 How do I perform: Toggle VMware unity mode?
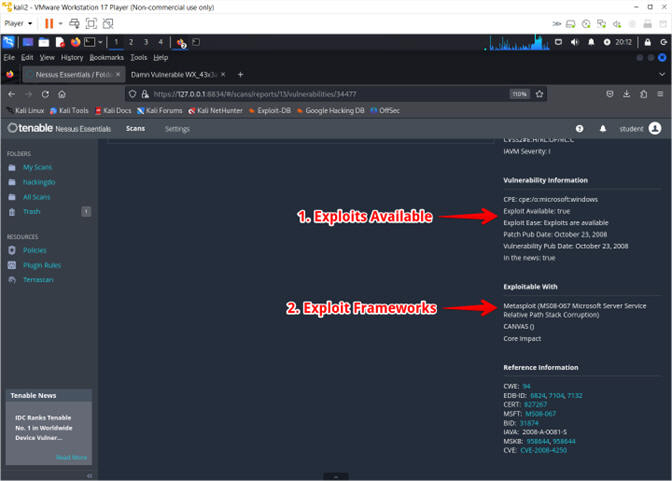pos(108,23)
